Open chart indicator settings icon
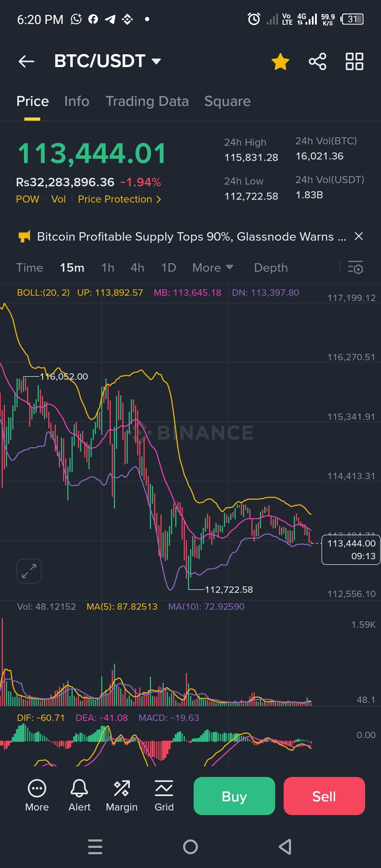Image resolution: width=381 pixels, height=868 pixels. click(355, 268)
